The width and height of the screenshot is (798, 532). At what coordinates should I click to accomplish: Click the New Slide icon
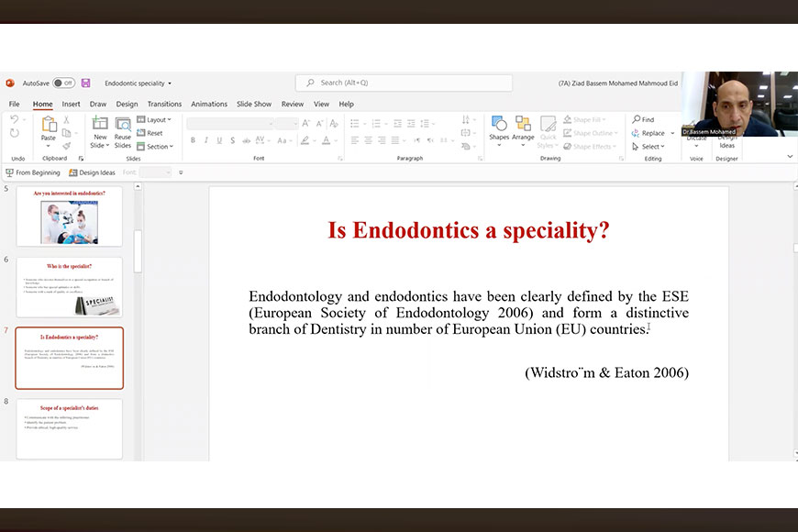100,123
